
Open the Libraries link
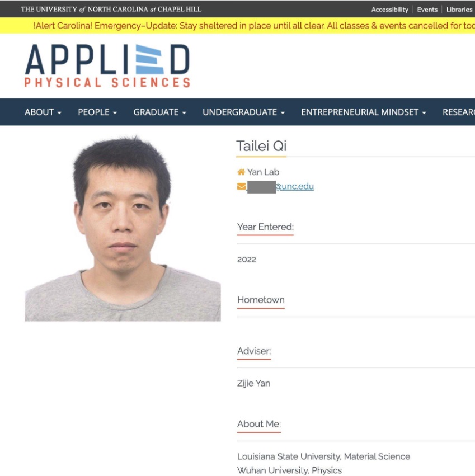tap(459, 9)
